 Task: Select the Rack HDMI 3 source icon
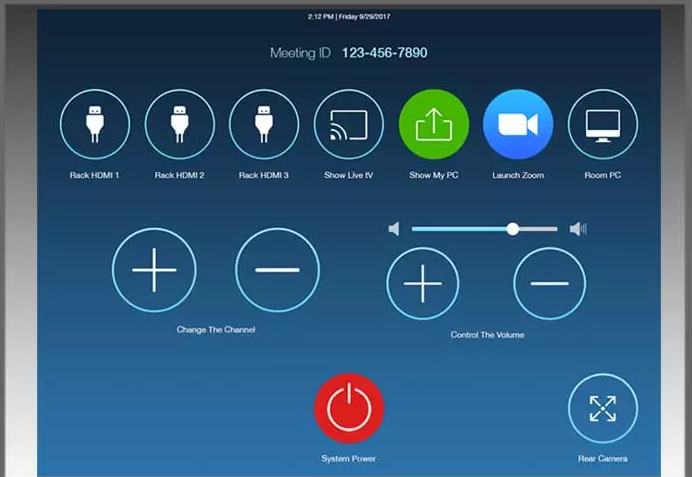(264, 124)
